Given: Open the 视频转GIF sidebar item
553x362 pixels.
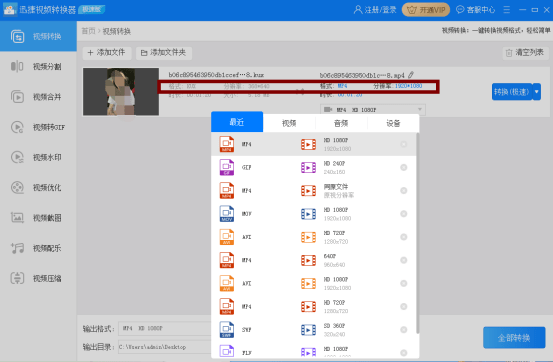Looking at the screenshot, I should coord(38,127).
